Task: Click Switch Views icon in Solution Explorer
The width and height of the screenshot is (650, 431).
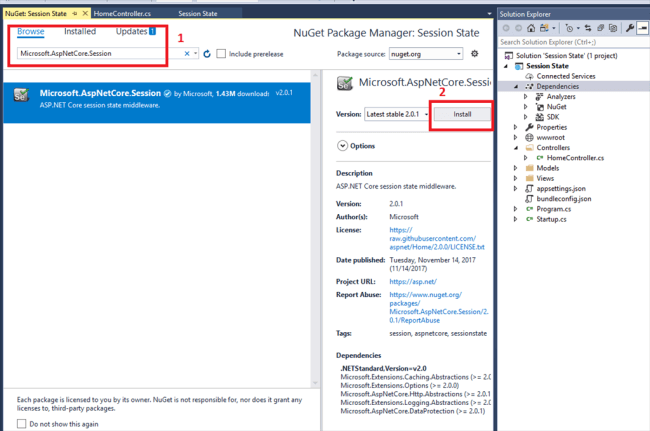Action: pos(544,28)
